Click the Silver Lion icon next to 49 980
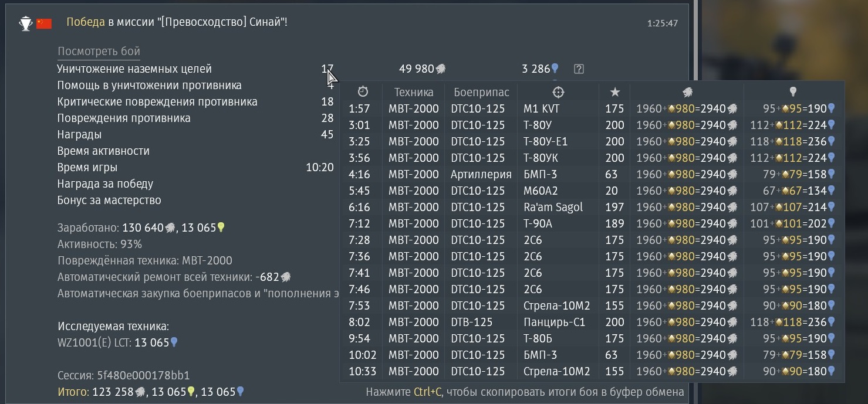This screenshot has width=868, height=404. 440,69
